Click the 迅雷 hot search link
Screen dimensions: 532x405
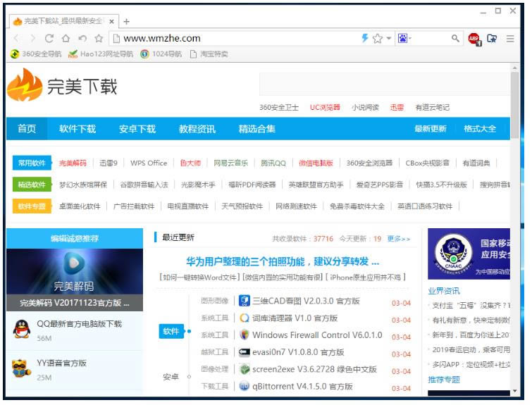click(397, 108)
